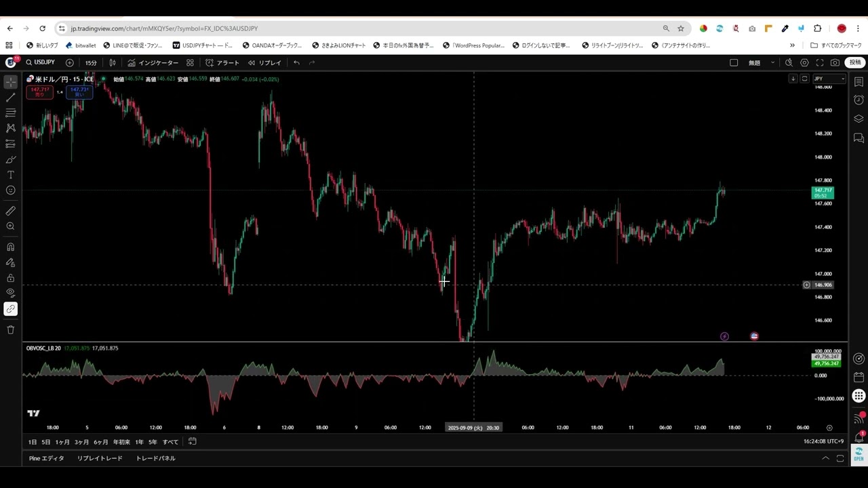The image size is (868, 488).
Task: Open the go-to-date calendar icon
Action: point(193,442)
